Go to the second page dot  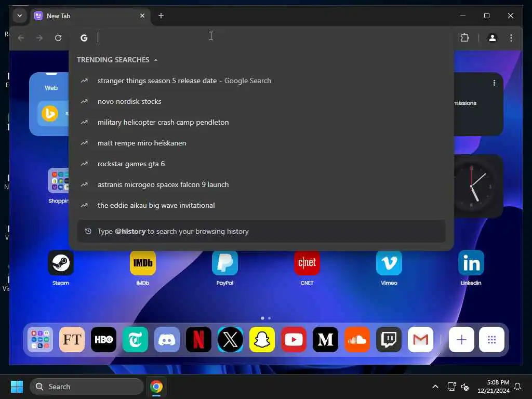coord(270,318)
